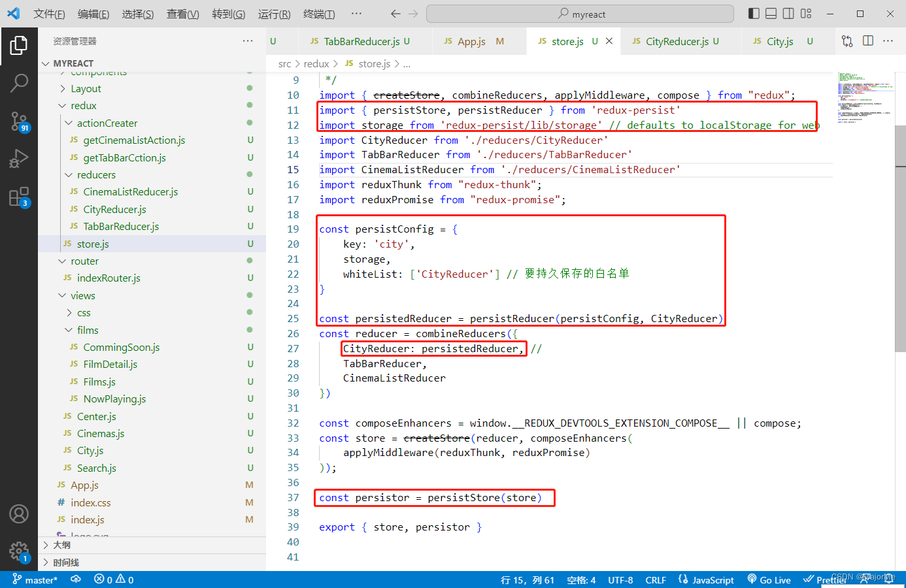Screen dimensions: 906x588
Task: Open the Explorer view in activity bar
Action: click(x=19, y=45)
